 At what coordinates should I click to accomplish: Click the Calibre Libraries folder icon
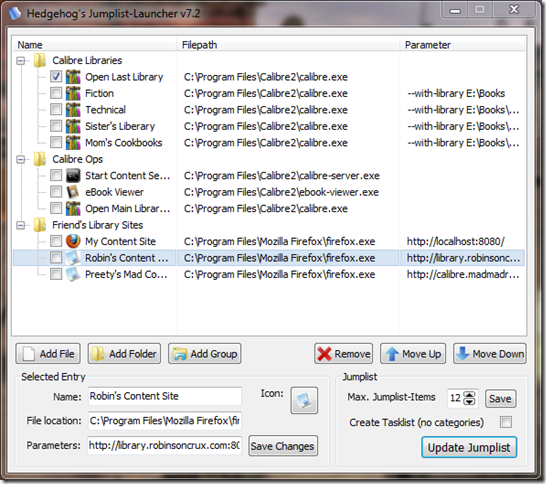40,60
